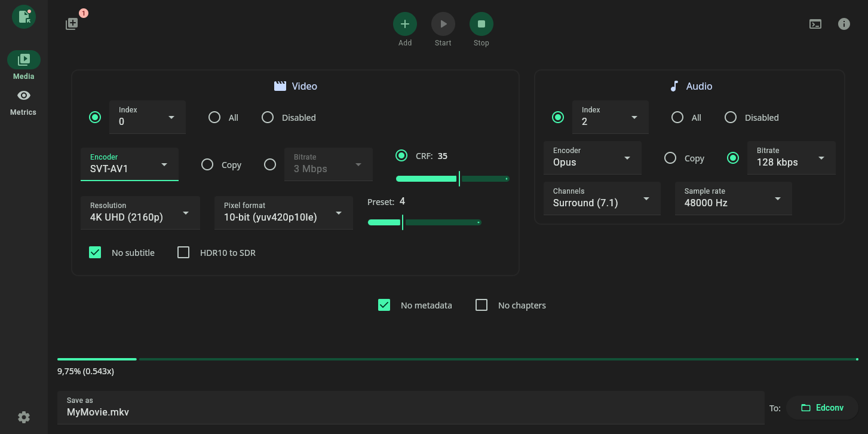Open the application settings gear
The width and height of the screenshot is (868, 434).
(x=23, y=417)
